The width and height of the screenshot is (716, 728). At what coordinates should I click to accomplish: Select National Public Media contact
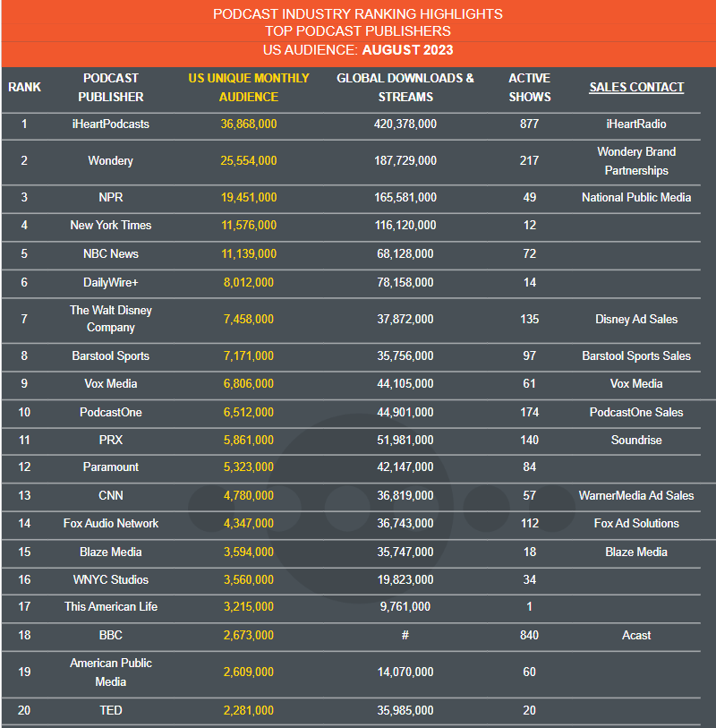(x=636, y=197)
